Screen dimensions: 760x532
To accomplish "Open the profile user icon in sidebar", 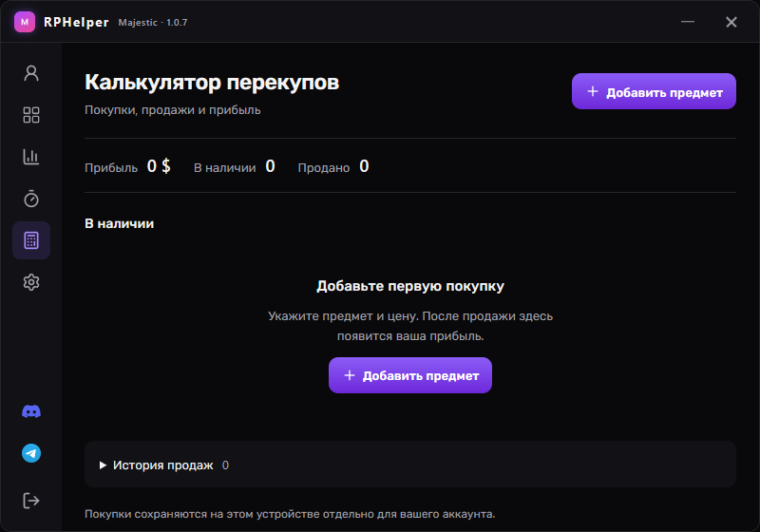I will coord(31,73).
